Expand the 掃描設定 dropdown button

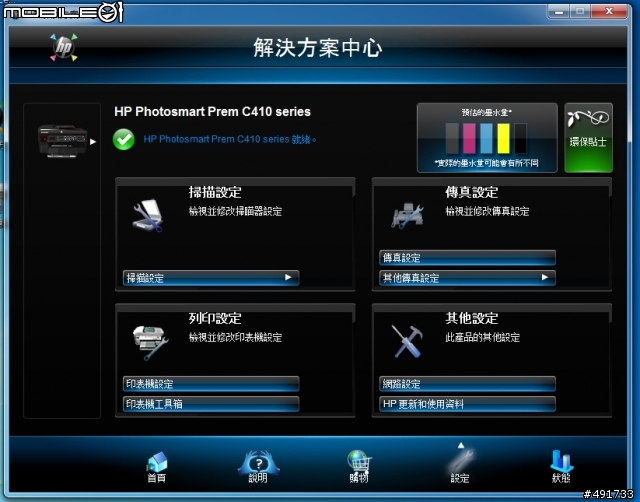click(x=211, y=278)
